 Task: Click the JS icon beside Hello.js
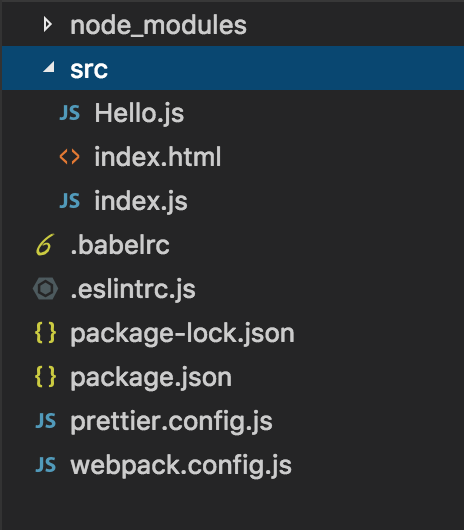70,113
